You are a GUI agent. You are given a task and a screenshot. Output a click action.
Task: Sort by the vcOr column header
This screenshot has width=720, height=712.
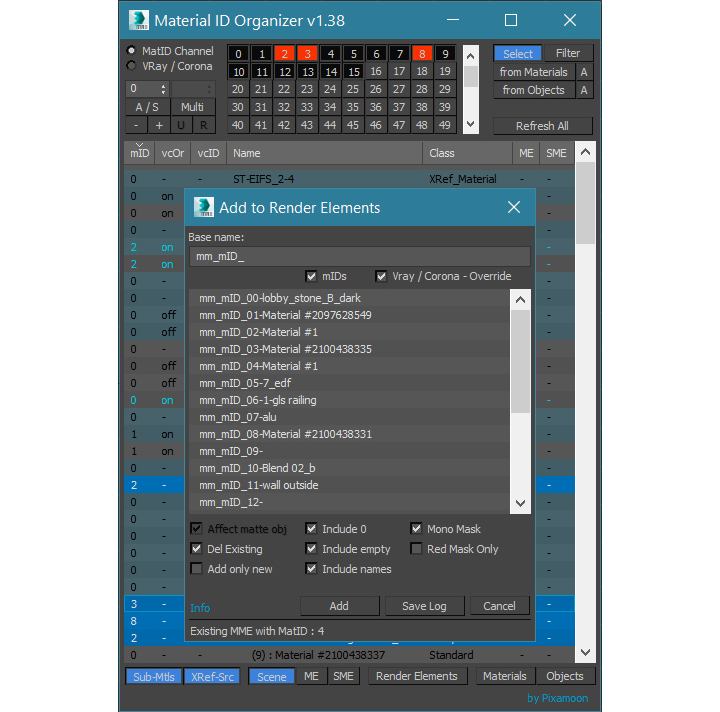tap(173, 153)
